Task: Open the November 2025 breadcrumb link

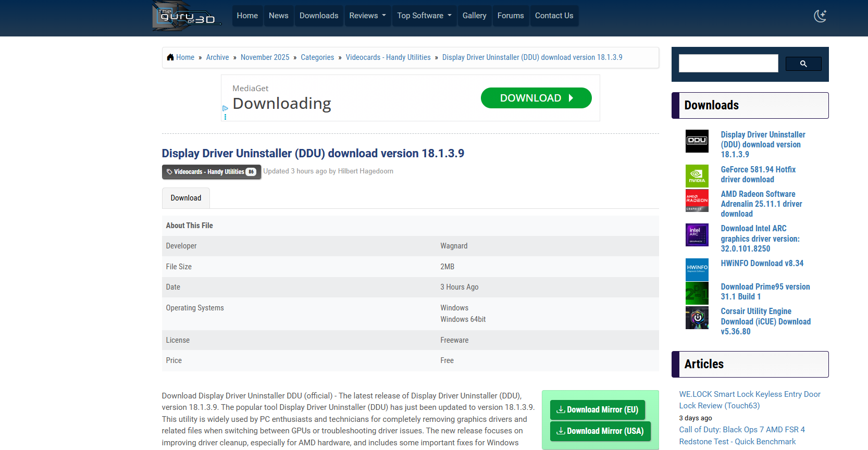Action: click(265, 57)
